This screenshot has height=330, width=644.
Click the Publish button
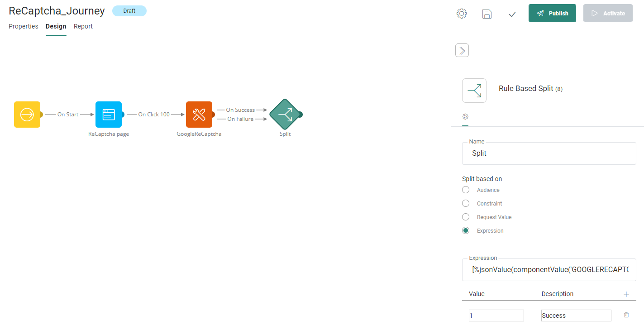pos(552,14)
